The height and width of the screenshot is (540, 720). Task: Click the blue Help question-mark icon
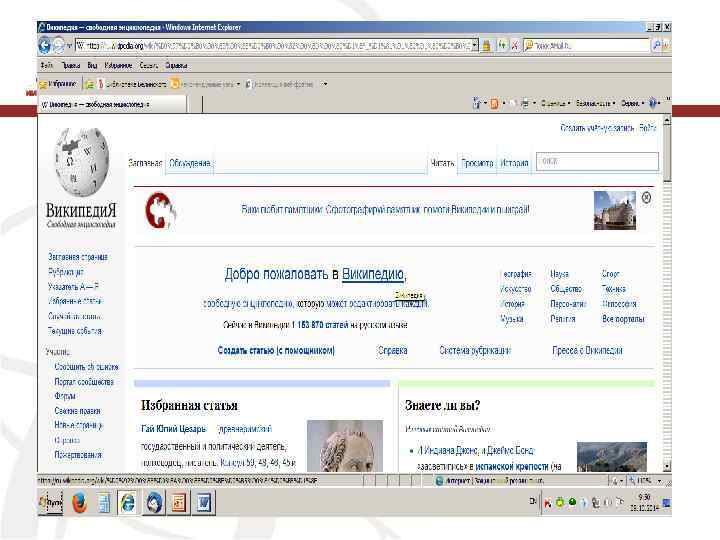(x=652, y=104)
